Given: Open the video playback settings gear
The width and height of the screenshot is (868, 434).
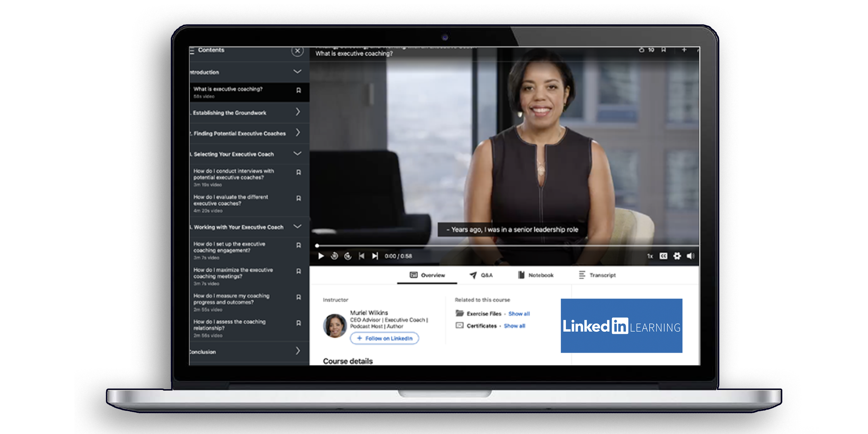Looking at the screenshot, I should 676,256.
